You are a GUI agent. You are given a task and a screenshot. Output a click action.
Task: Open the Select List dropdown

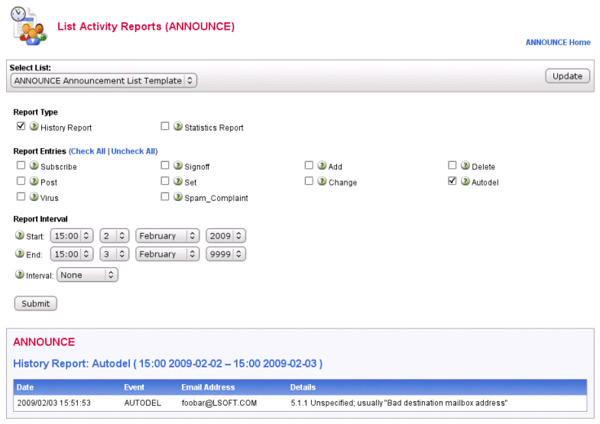point(104,80)
